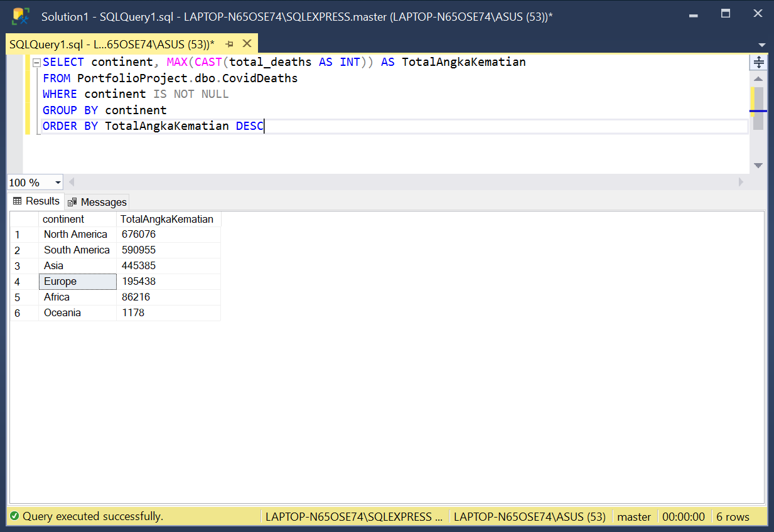Switch to the Messages tab
The height and width of the screenshot is (532, 774).
click(x=102, y=201)
